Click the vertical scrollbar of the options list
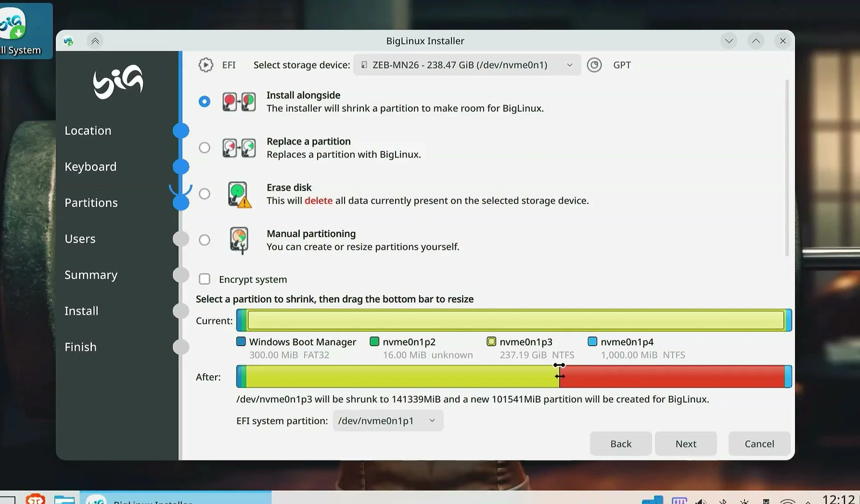Screen dimensions: 860x504 (787, 168)
